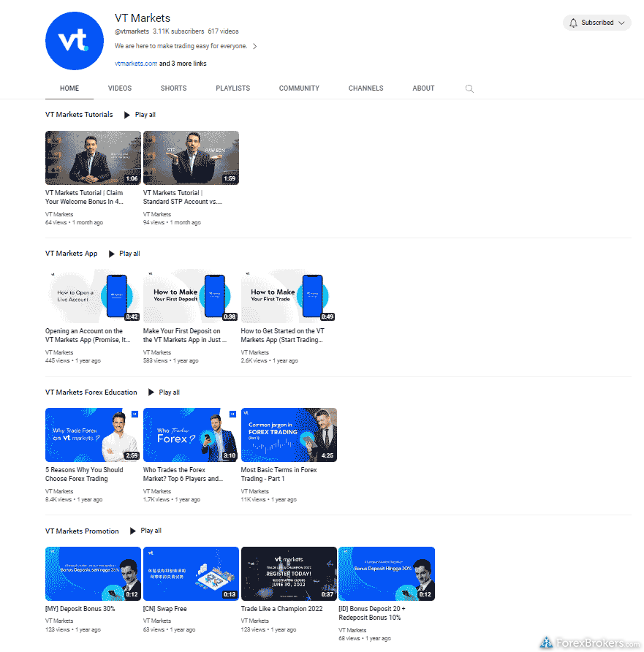This screenshot has height=652, width=644.
Task: Open title 'Who Trades the Forex Market?'
Action: pyautogui.click(x=183, y=474)
